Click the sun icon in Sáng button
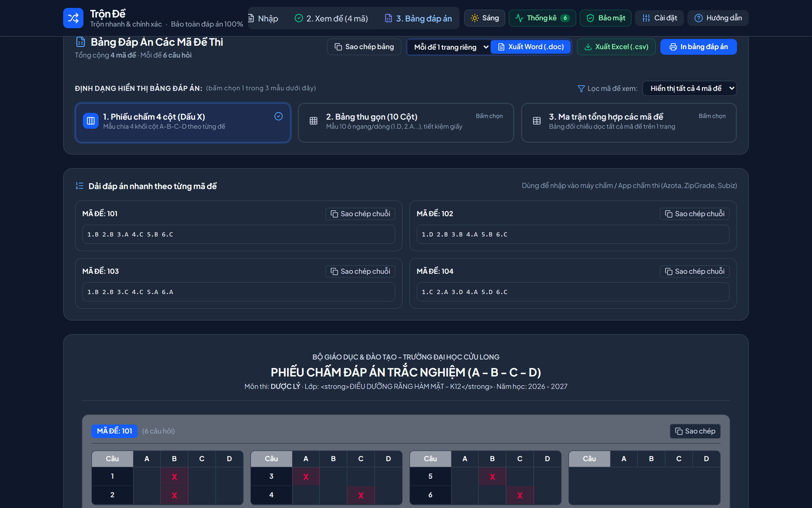Viewport: 812px width, 508px height. (475, 18)
